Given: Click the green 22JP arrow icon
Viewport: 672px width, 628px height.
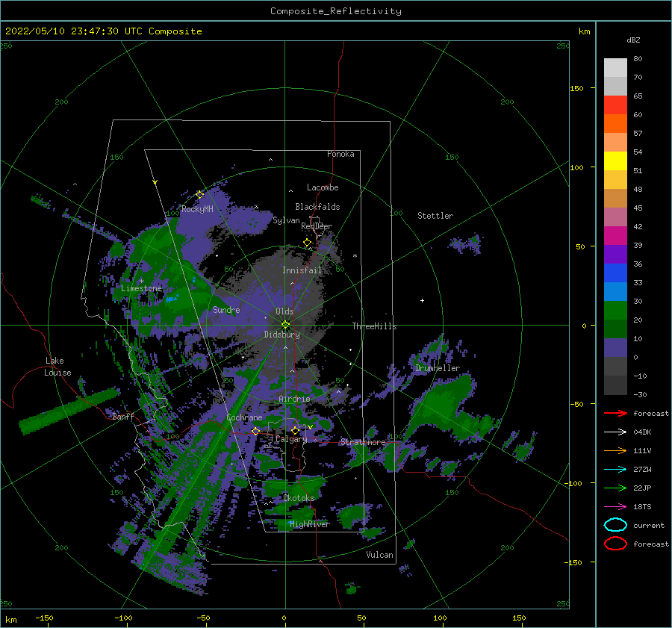Looking at the screenshot, I should pos(615,488).
